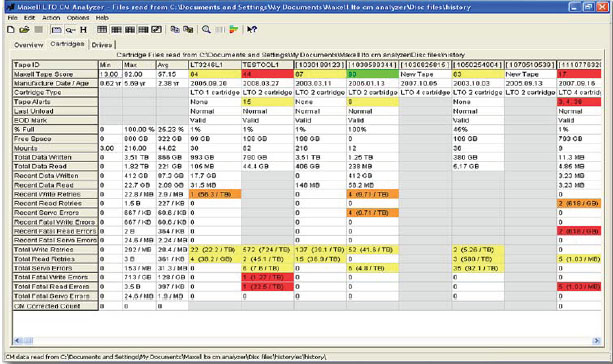
Task: Open the Action menu
Action: [51, 18]
